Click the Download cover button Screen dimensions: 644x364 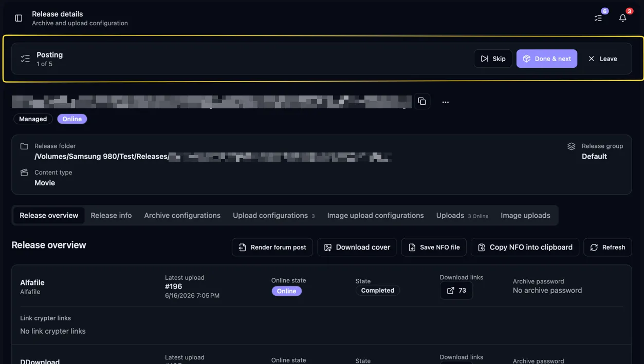(x=357, y=247)
